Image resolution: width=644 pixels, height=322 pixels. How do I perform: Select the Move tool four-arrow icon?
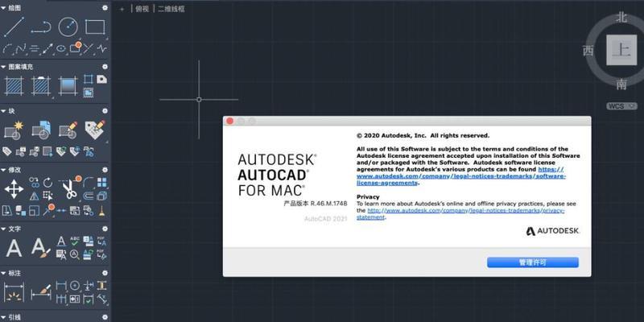click(x=14, y=189)
